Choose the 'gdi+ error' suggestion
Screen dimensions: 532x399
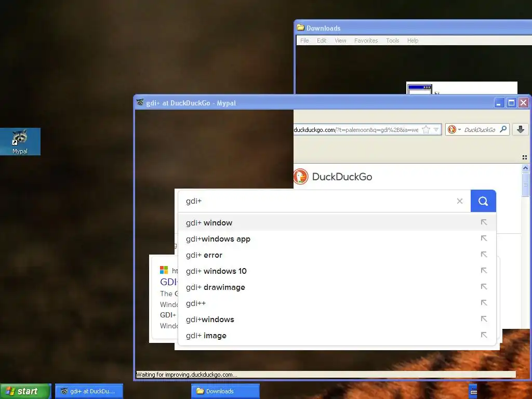337,255
